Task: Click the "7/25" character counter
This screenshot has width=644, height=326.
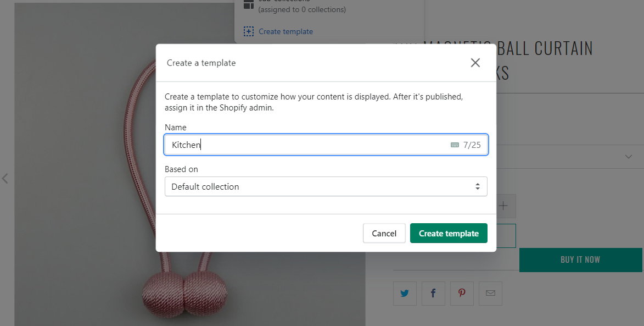Action: 472,145
